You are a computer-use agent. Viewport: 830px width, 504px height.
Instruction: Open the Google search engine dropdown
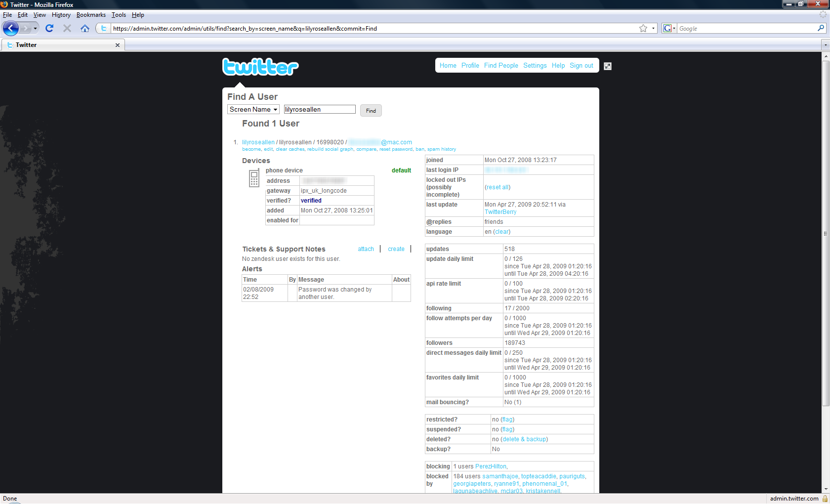point(669,29)
